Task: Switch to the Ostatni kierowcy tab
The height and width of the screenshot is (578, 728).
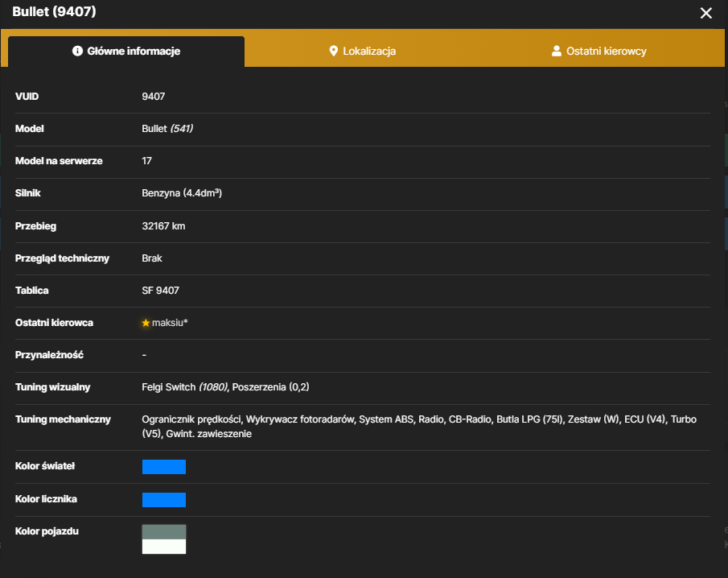Action: pos(599,51)
